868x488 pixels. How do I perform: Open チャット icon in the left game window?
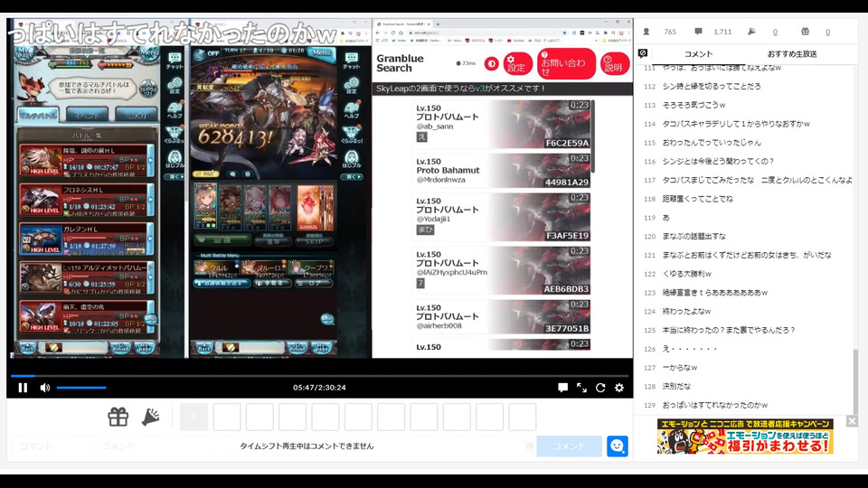tap(175, 61)
